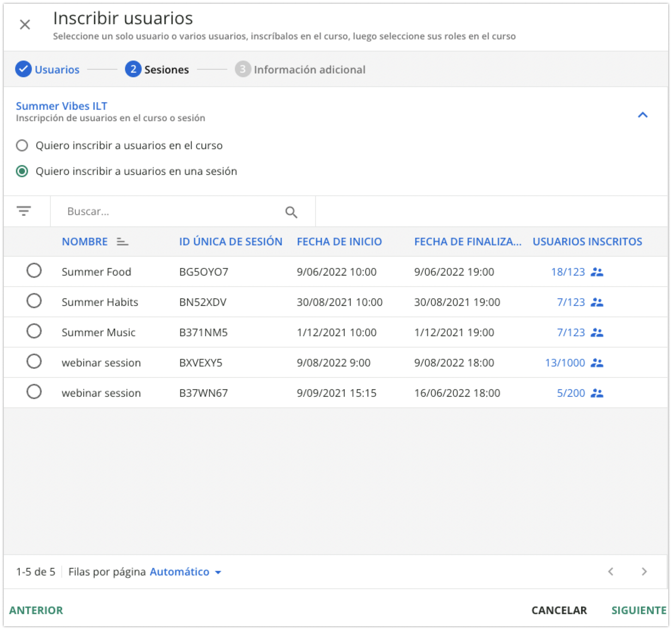The height and width of the screenshot is (630, 672).
Task: Close the Inscribir usuarios dialog
Action: [x=25, y=25]
